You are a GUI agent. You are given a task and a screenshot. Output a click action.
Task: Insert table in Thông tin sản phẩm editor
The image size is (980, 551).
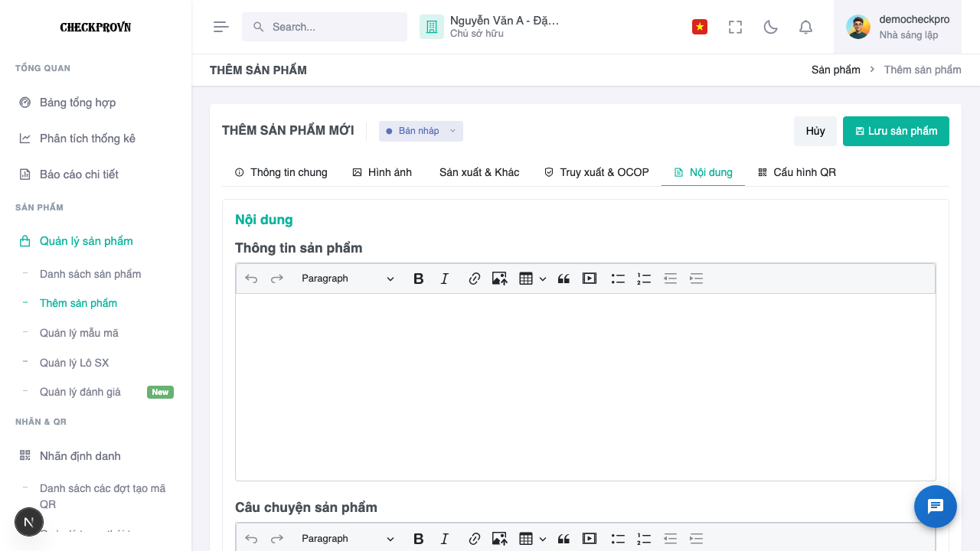[x=525, y=279]
